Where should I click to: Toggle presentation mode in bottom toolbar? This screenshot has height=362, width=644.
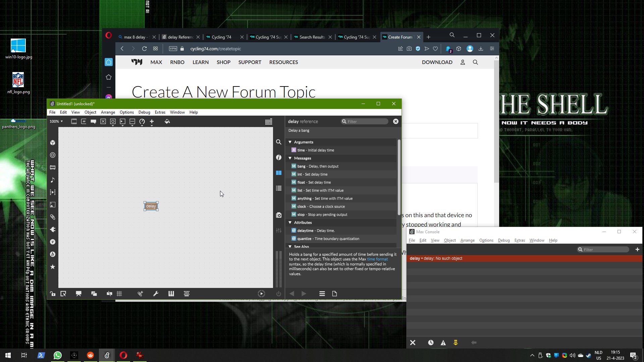(x=78, y=294)
